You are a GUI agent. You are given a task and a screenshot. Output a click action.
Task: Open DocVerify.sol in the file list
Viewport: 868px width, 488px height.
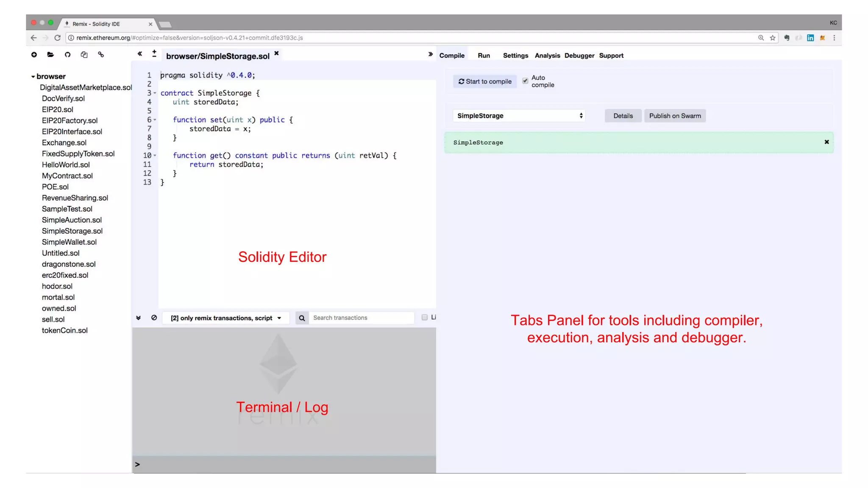(63, 98)
